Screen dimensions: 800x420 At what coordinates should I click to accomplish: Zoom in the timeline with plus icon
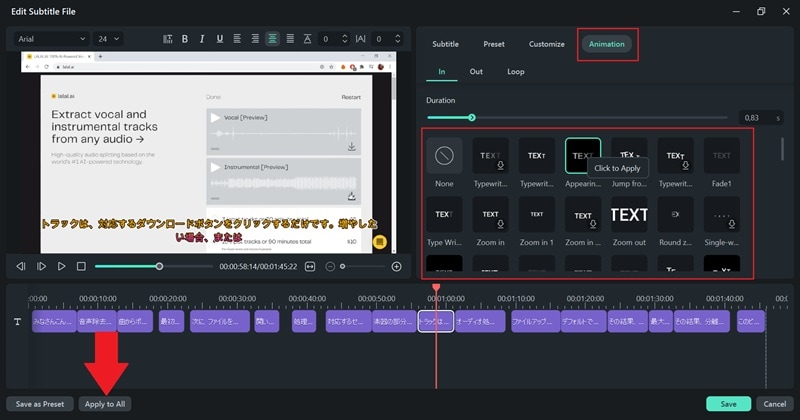coord(396,266)
